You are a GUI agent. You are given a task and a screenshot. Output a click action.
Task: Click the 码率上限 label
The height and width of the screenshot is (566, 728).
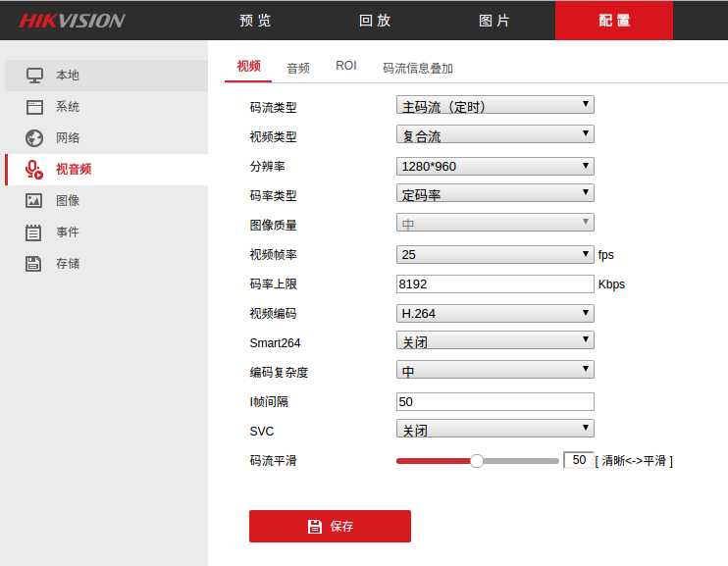273,284
